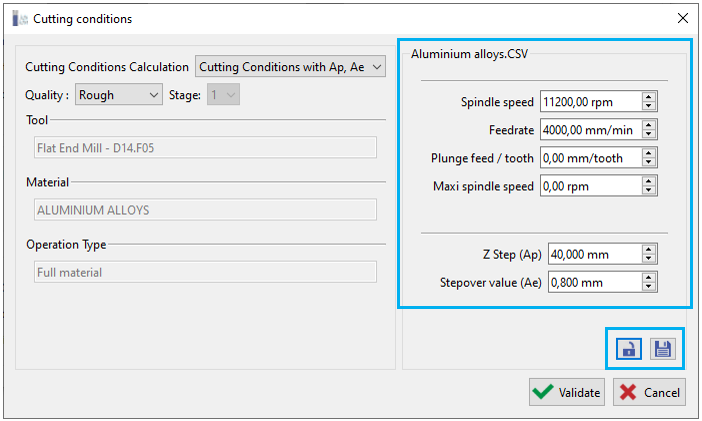Decrease Maxi spindle speed value
The width and height of the screenshot is (702, 421).
(649, 190)
